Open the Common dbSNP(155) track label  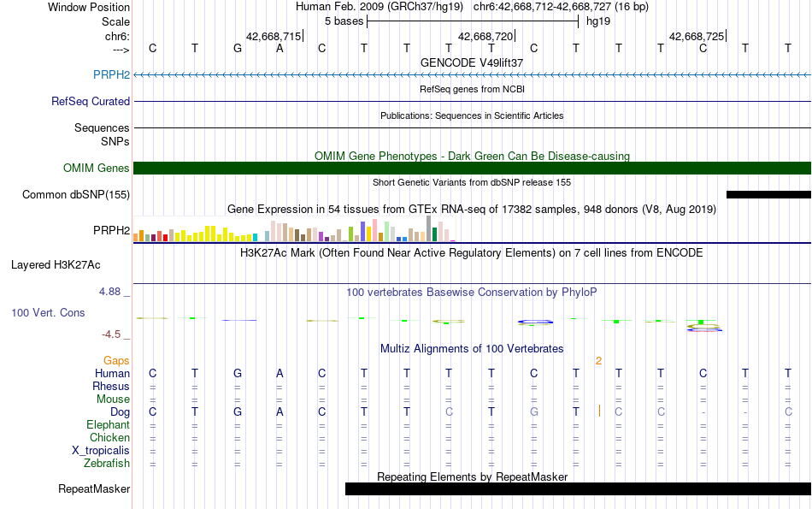[x=76, y=195]
